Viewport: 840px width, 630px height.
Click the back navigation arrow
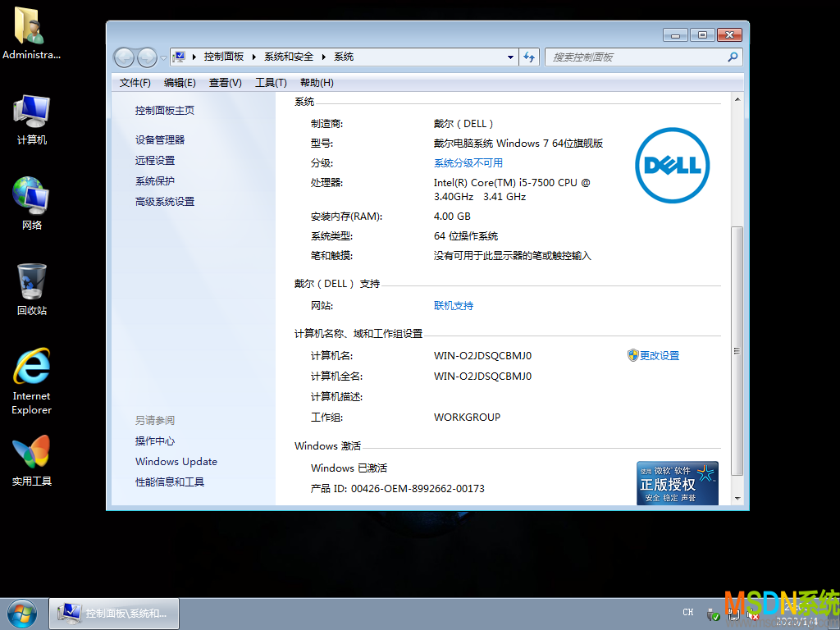pyautogui.click(x=125, y=57)
